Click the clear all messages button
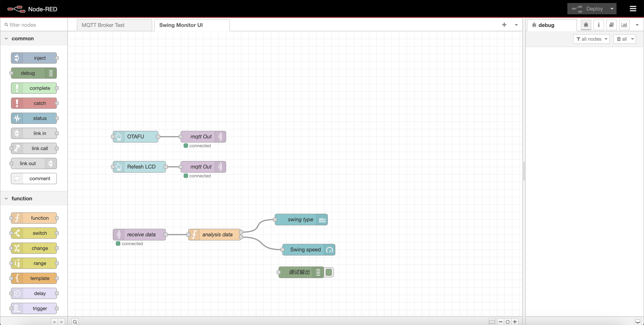 (622, 39)
